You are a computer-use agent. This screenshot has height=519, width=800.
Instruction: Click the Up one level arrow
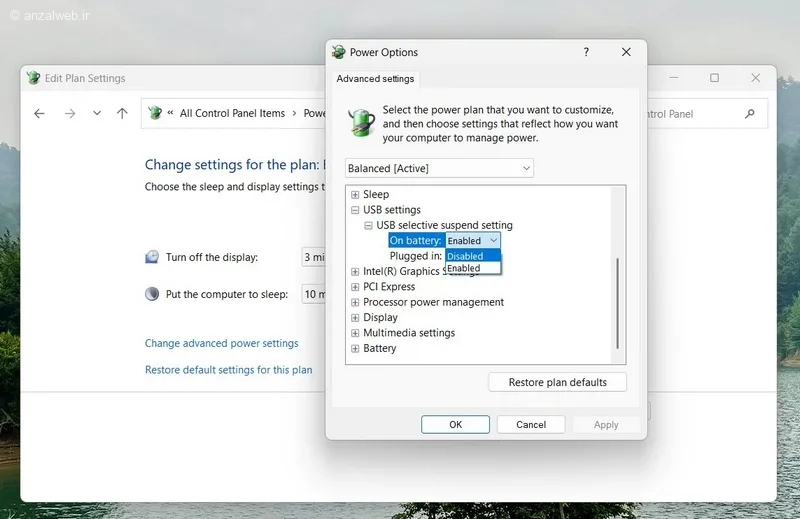pos(122,113)
